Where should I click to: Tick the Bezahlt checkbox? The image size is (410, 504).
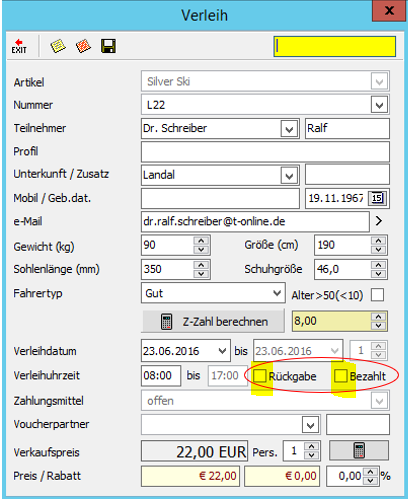point(341,376)
